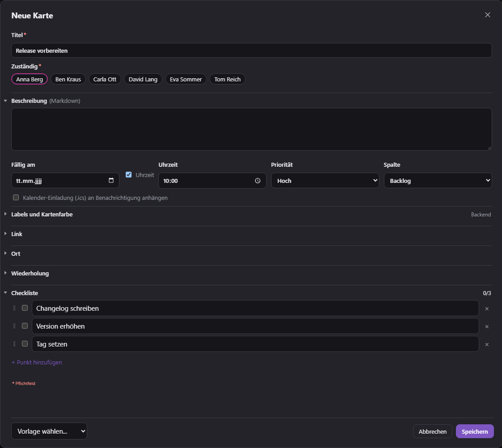This screenshot has width=502, height=448.
Task: Remove checklist item Tag setzen
Action: tap(487, 345)
